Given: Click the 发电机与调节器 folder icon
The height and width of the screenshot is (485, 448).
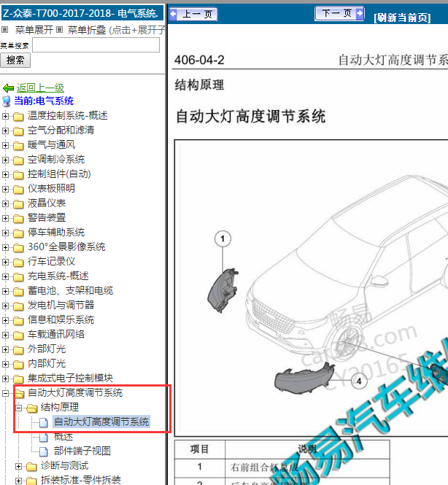Looking at the screenshot, I should tap(18, 306).
